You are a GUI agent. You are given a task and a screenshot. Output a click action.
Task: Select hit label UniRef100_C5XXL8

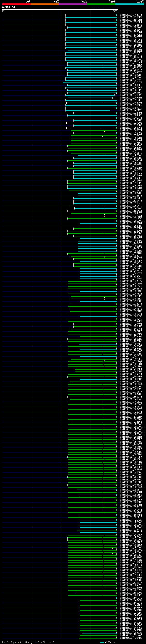(131, 85)
